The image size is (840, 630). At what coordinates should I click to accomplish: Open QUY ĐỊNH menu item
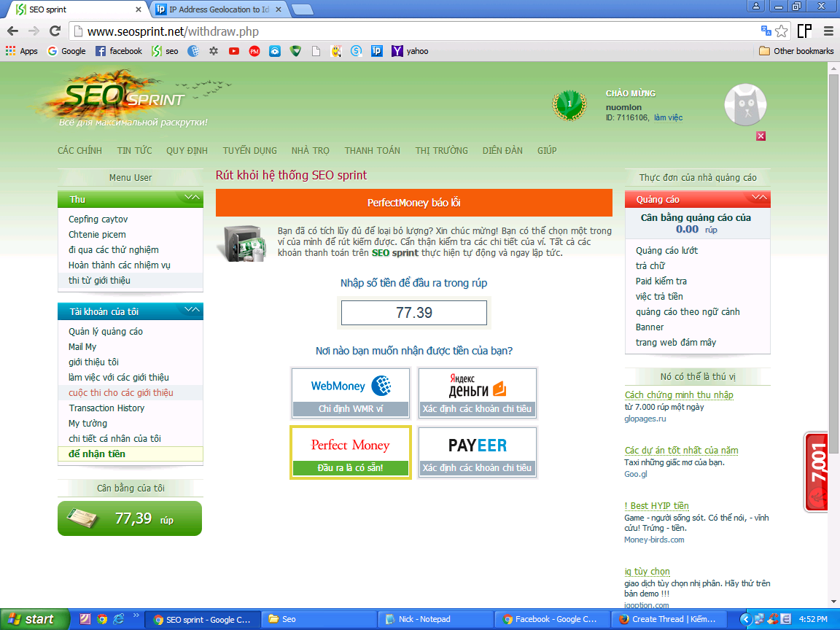pyautogui.click(x=187, y=150)
